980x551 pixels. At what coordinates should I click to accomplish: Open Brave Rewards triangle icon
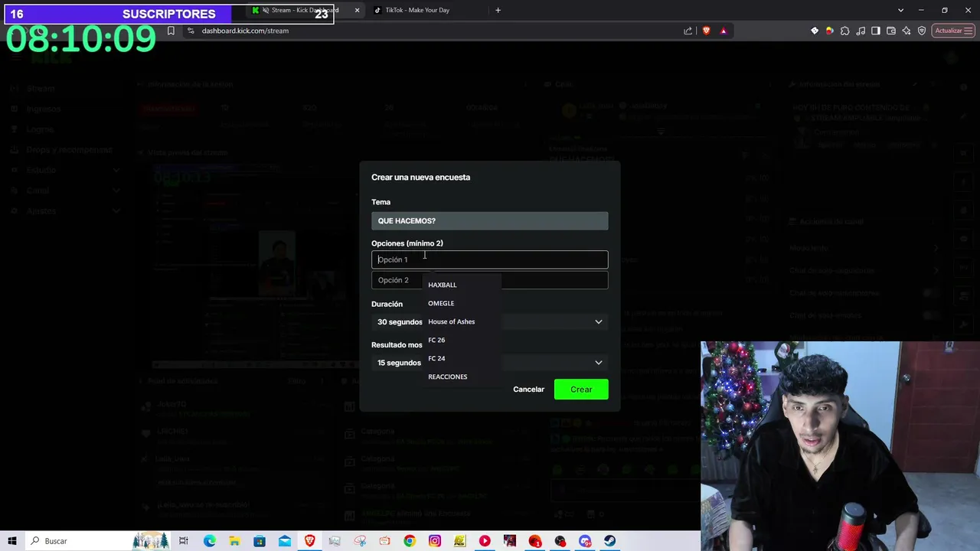[x=724, y=31]
